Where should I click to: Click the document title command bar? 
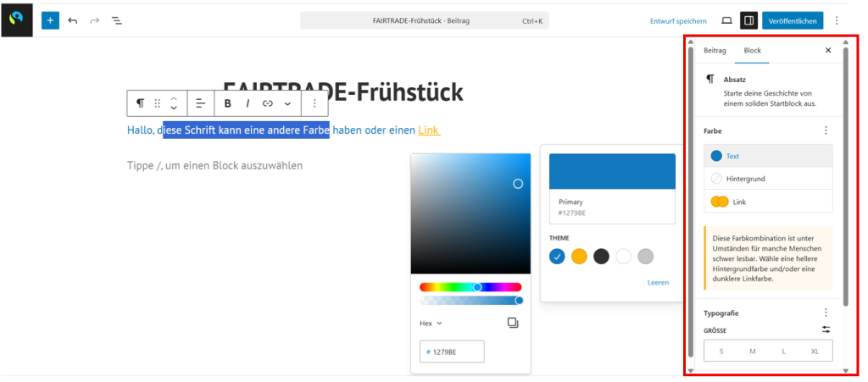(x=425, y=20)
